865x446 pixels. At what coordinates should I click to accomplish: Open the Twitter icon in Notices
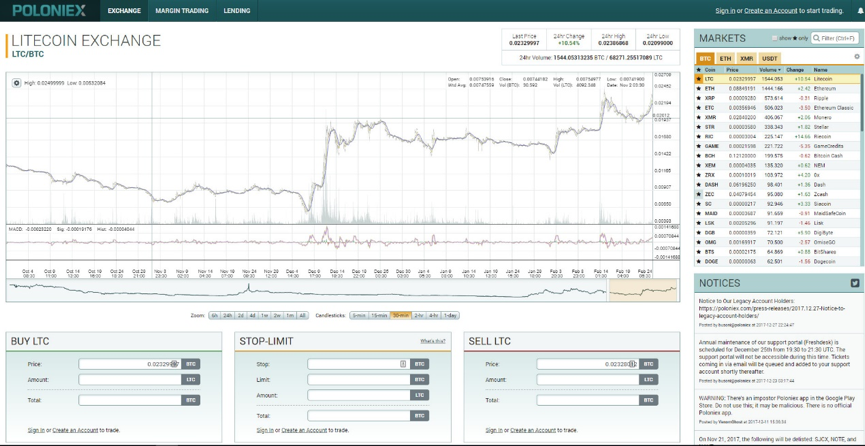pos(855,283)
